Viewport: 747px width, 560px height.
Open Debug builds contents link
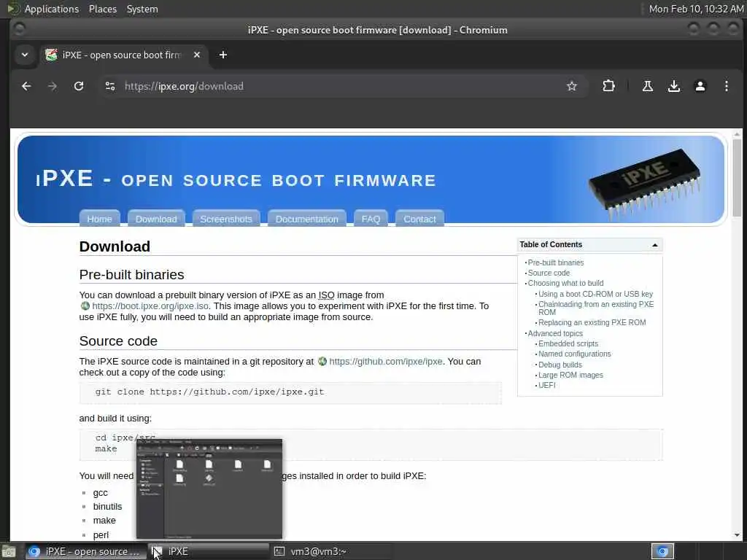pos(560,365)
